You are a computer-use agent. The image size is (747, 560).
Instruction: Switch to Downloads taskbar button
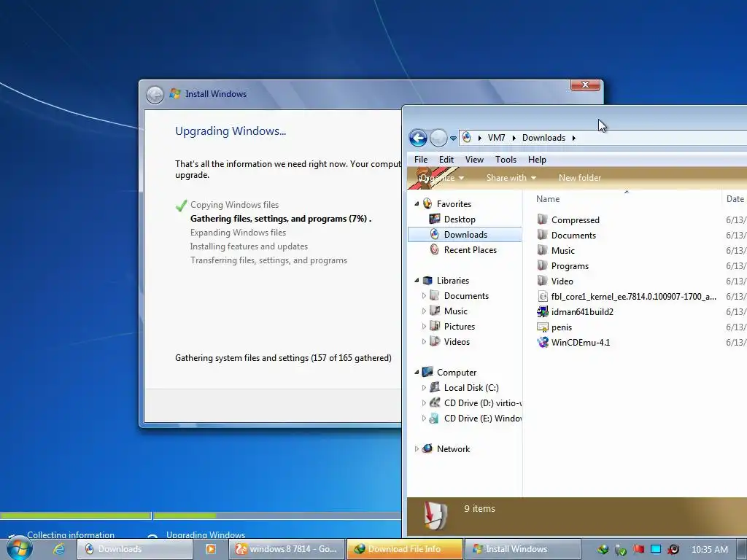click(x=134, y=549)
